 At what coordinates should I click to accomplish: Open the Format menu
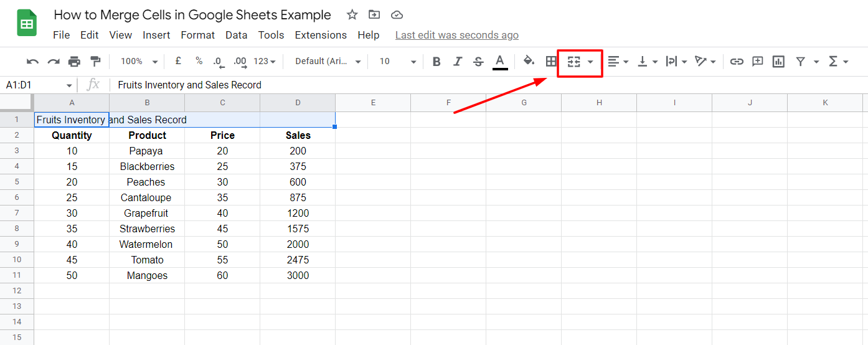point(198,35)
